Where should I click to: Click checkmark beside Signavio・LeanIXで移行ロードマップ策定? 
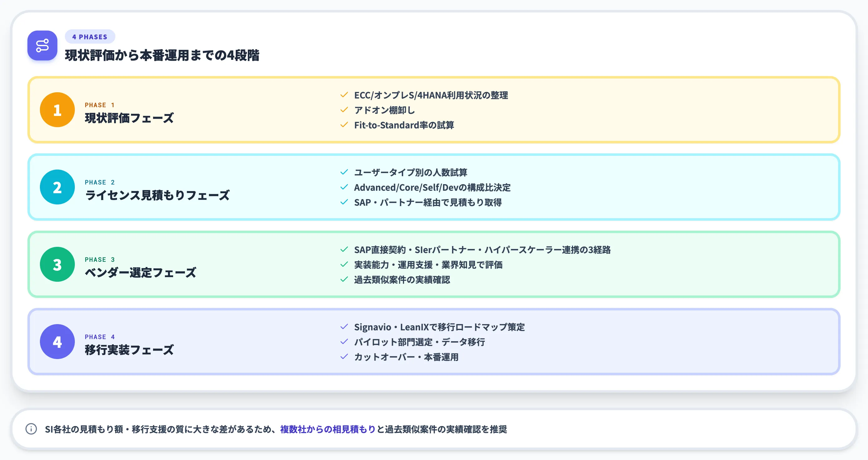pyautogui.click(x=344, y=327)
